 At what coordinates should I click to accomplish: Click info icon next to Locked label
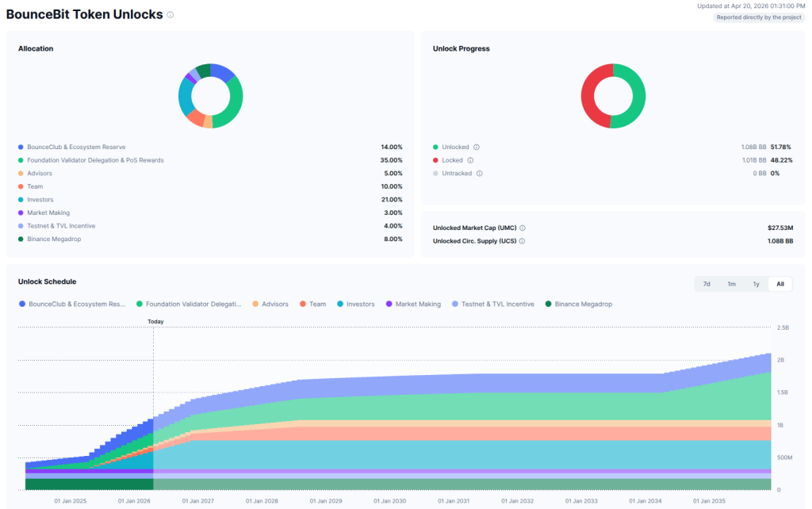click(470, 160)
